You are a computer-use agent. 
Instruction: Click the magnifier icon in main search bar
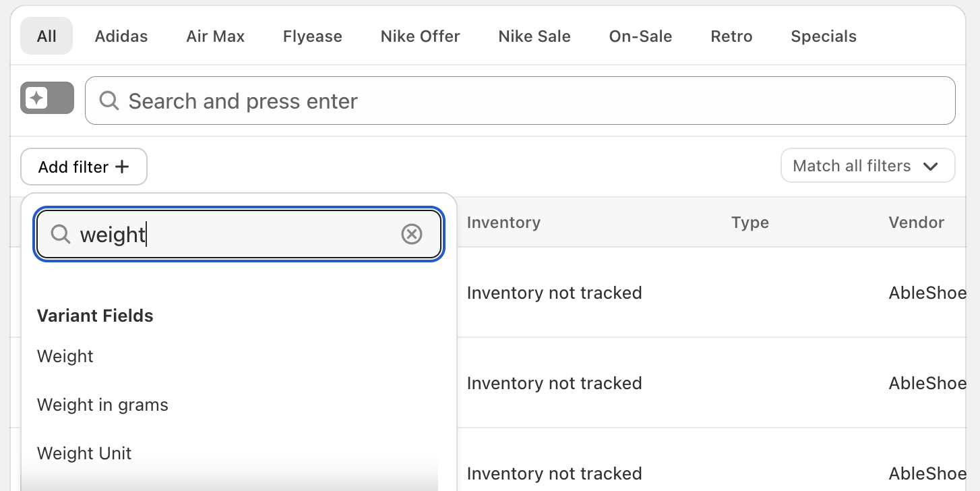[109, 100]
